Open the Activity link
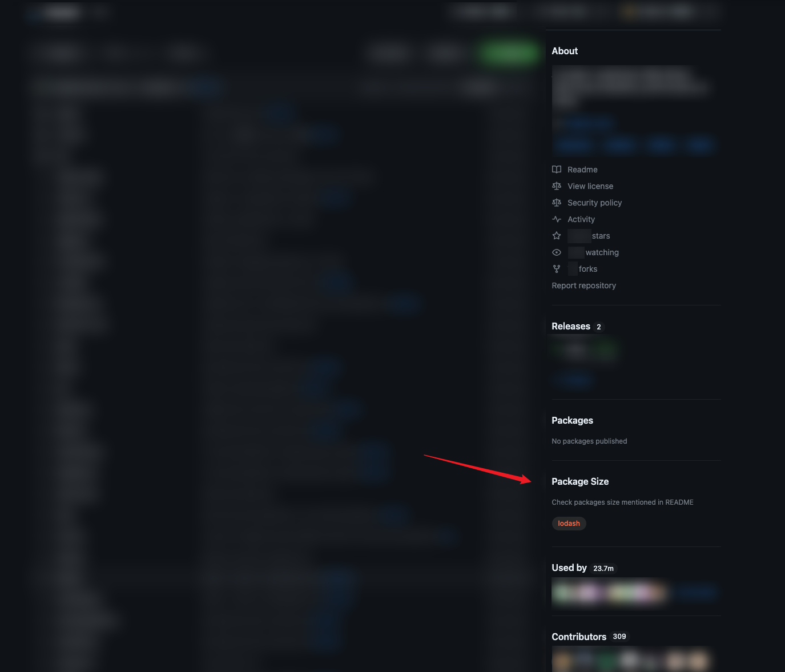 click(x=581, y=219)
